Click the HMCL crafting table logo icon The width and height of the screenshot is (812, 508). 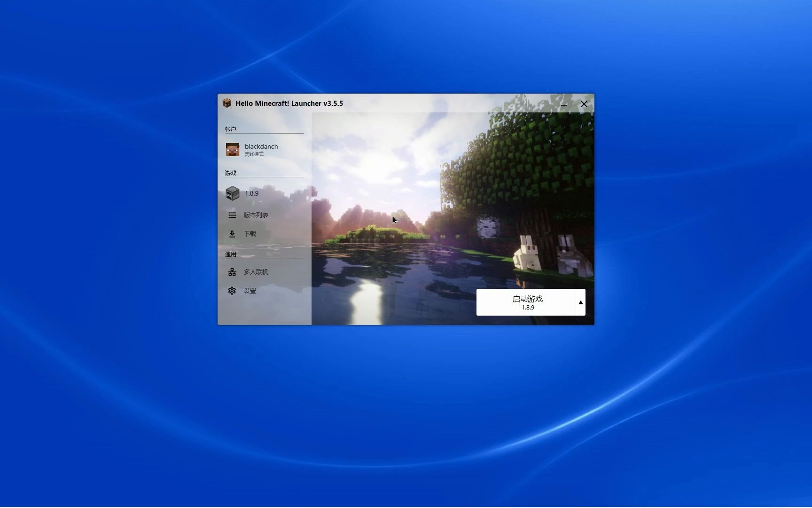tap(227, 103)
